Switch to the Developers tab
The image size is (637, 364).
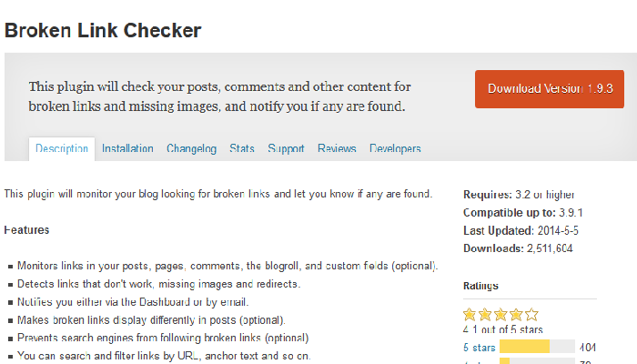(395, 148)
